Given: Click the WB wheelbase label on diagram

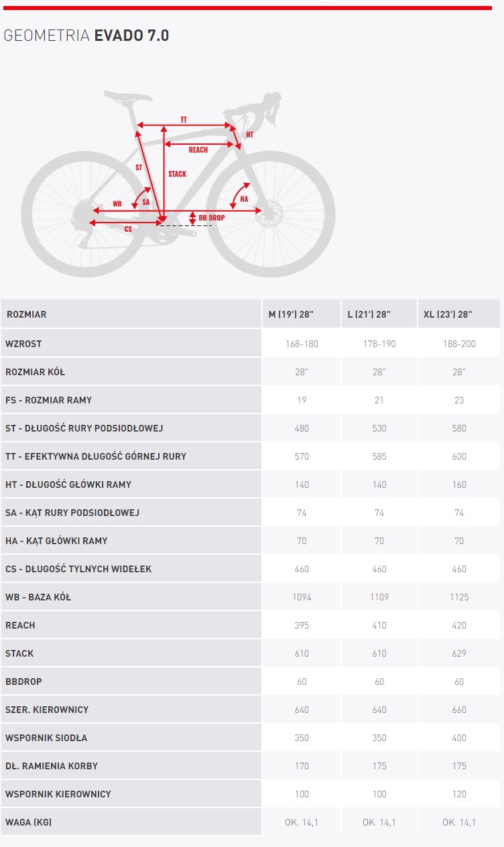Looking at the screenshot, I should click(117, 204).
